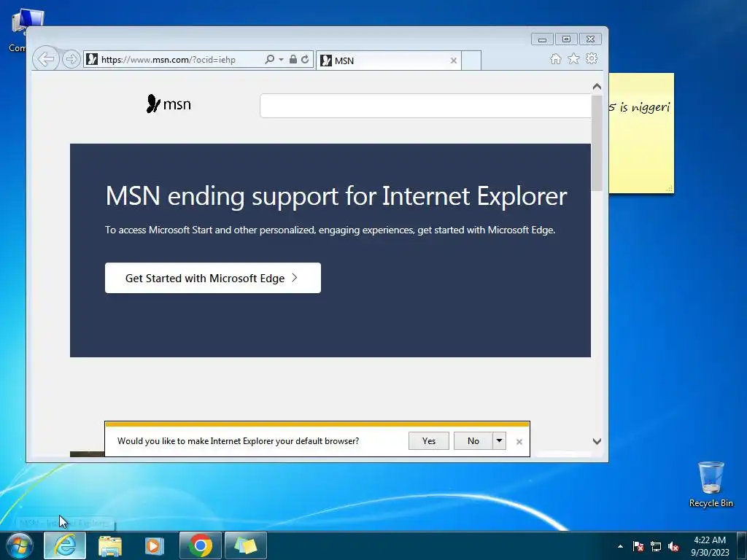Open Action Center flag icon

(x=638, y=546)
